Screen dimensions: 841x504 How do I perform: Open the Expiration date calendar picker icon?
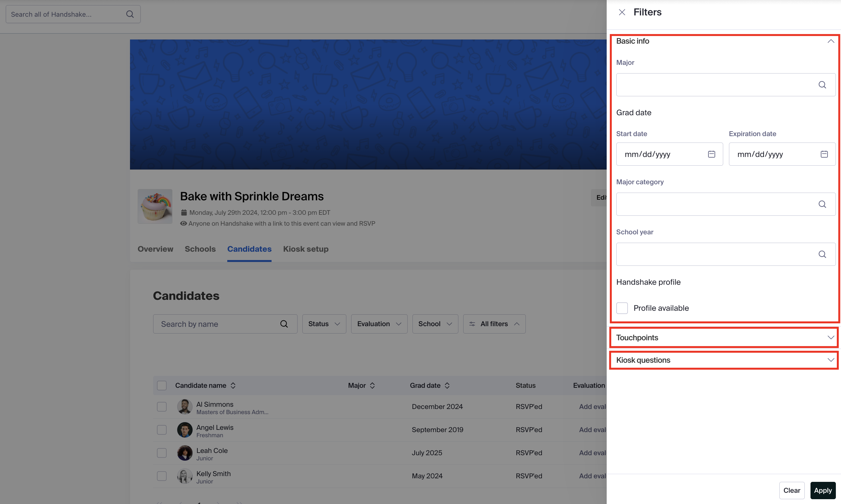pyautogui.click(x=824, y=154)
